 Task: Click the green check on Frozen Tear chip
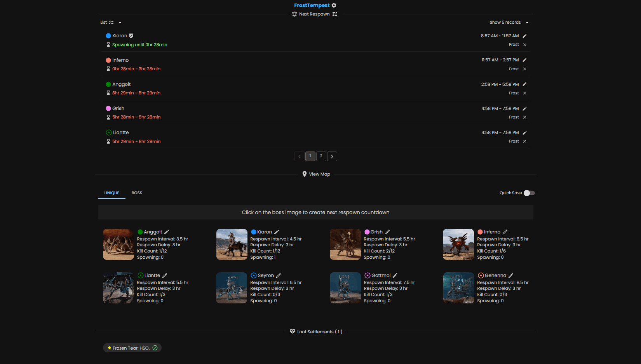[x=155, y=348]
